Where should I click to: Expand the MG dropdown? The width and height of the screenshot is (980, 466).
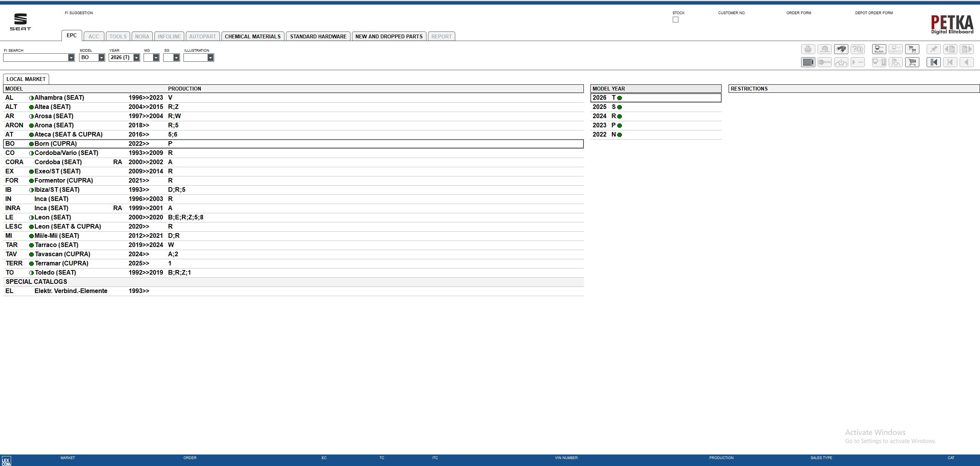[x=156, y=58]
